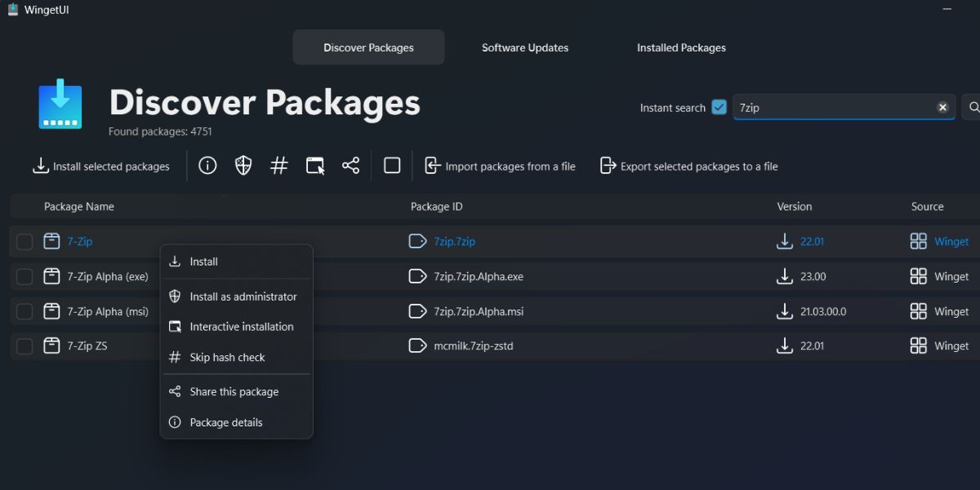980x490 pixels.
Task: Click the share package toolbar icon
Action: 351,166
